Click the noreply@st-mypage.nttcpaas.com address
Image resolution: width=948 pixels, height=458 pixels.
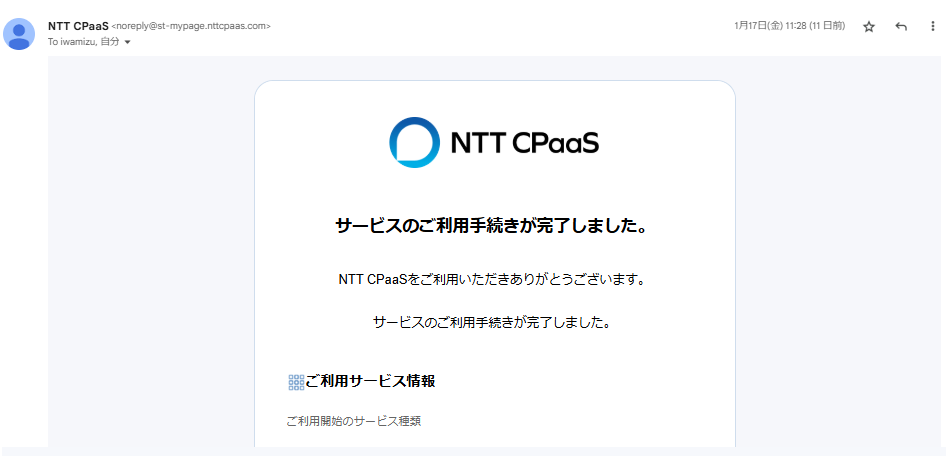pyautogui.click(x=191, y=26)
